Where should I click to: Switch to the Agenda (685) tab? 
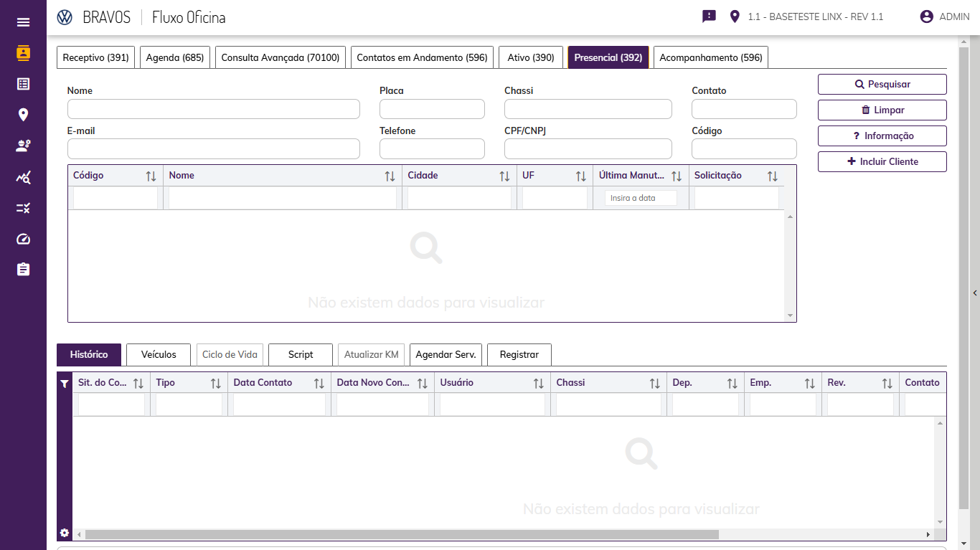click(175, 57)
